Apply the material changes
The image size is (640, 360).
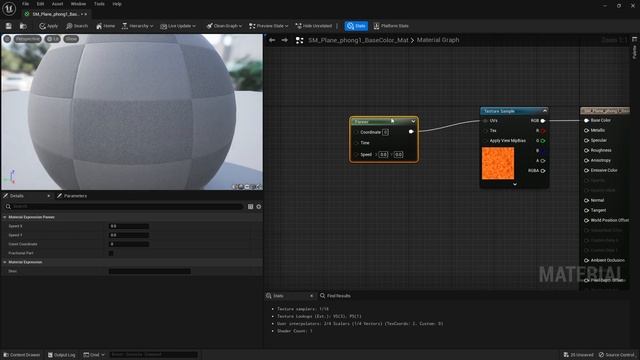[x=49, y=26]
